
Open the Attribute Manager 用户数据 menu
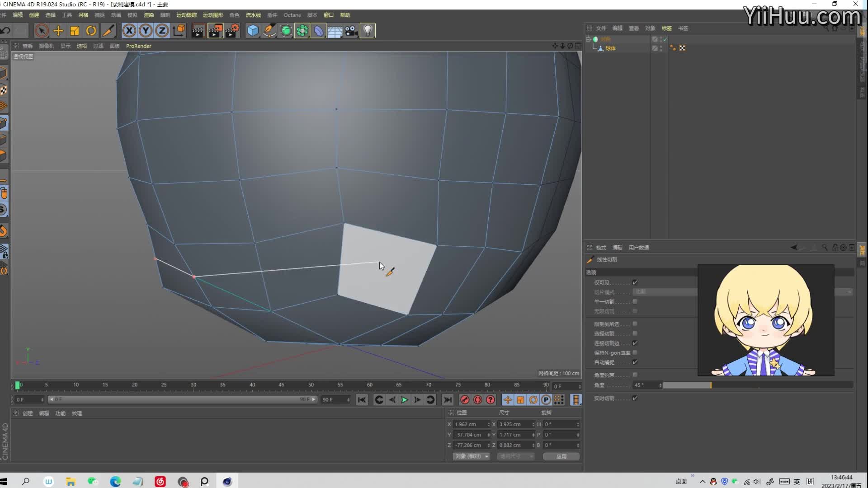coord(639,248)
